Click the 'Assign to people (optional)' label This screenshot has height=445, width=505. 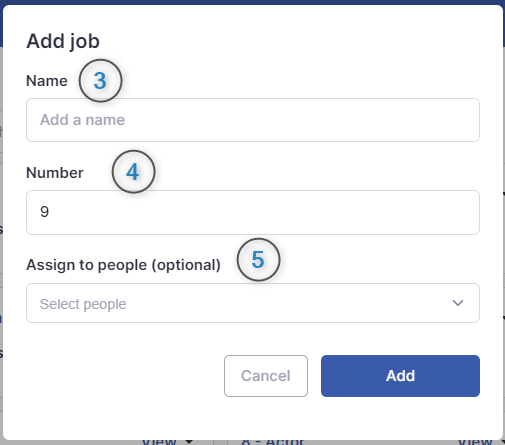[123, 265]
